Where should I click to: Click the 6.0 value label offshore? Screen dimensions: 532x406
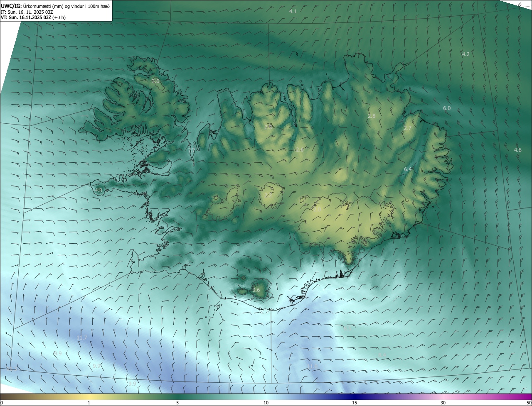(x=447, y=108)
